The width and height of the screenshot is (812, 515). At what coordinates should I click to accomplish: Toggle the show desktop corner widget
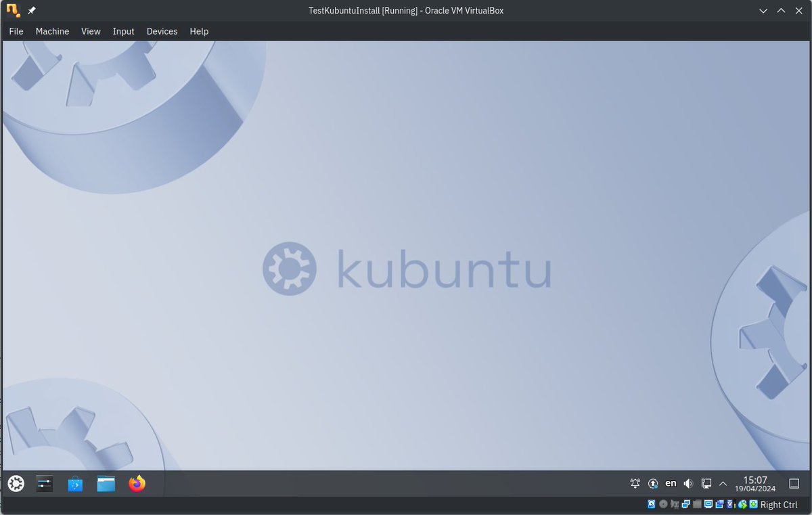[x=793, y=483]
